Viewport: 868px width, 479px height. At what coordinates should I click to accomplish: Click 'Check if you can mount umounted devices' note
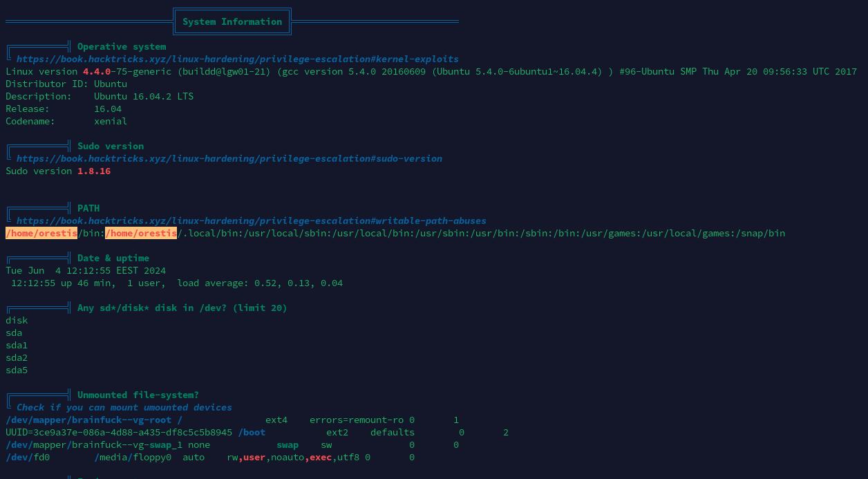pos(124,407)
